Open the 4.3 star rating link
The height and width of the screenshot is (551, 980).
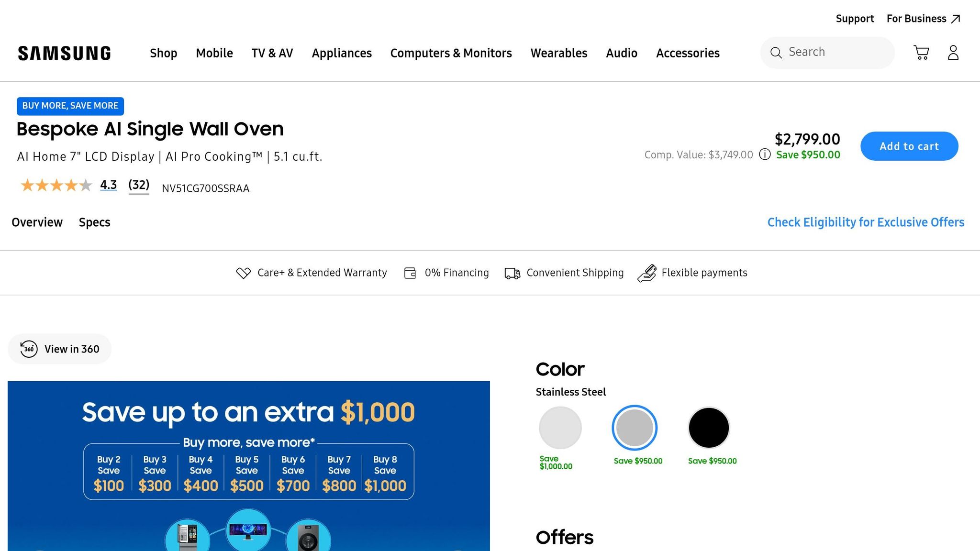108,185
